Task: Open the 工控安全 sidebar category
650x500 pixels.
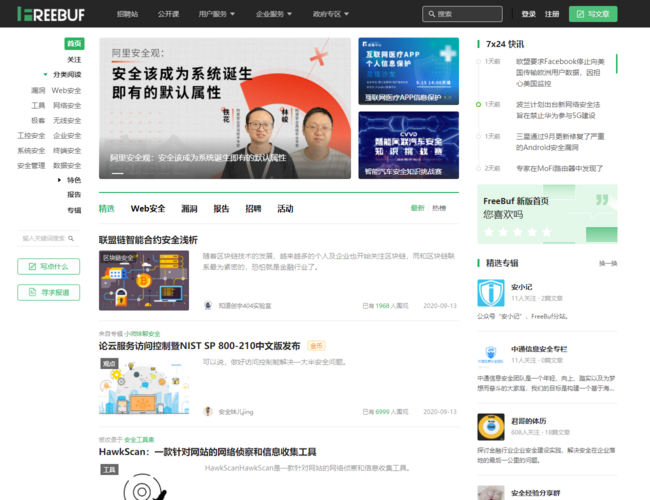Action: pos(31,136)
